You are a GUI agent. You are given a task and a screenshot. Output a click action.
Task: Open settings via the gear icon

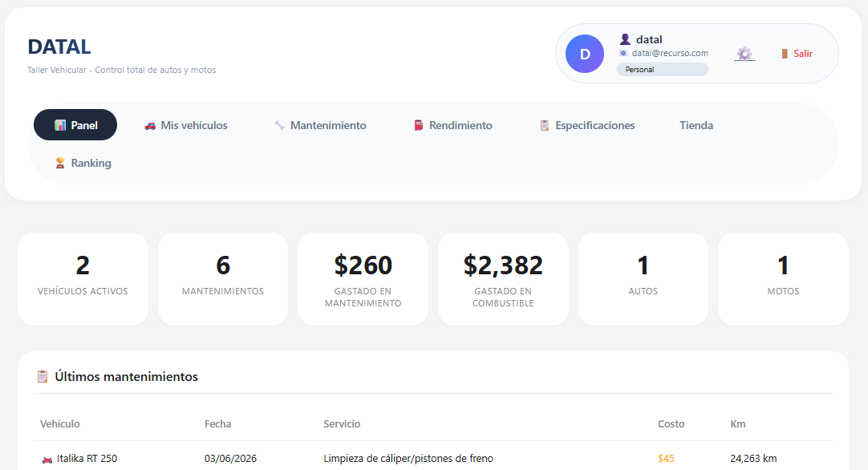tap(744, 54)
